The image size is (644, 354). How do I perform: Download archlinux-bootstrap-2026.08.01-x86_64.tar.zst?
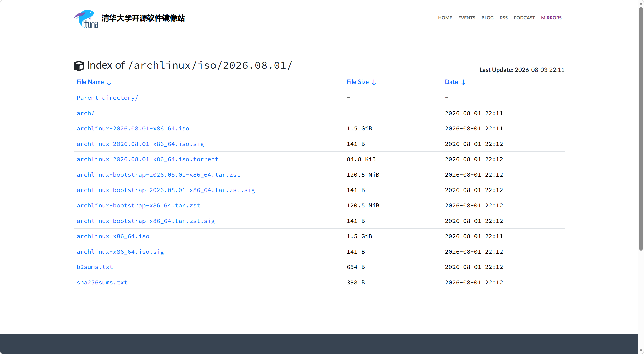click(x=158, y=175)
